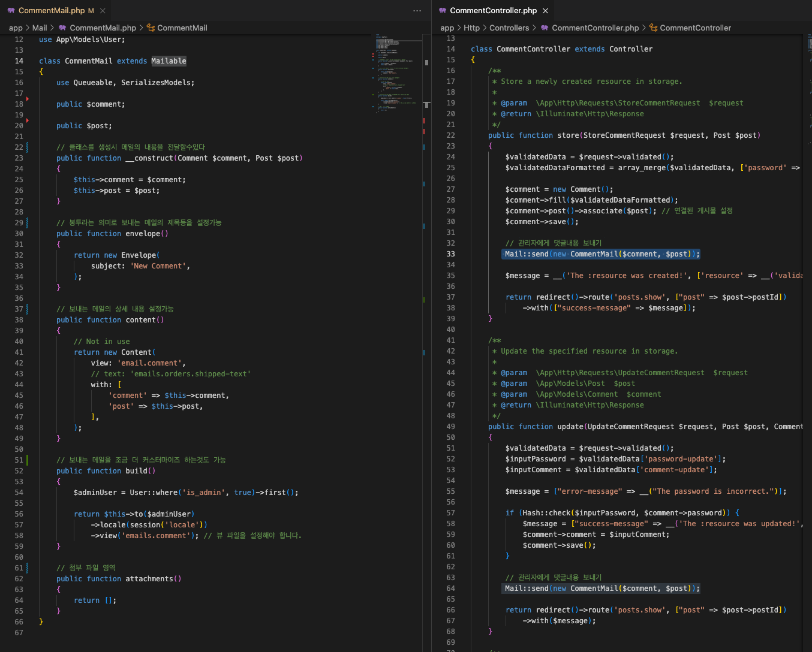Click the minimap of the CommentMail editor
This screenshot has width=812, height=652.
tap(398, 73)
